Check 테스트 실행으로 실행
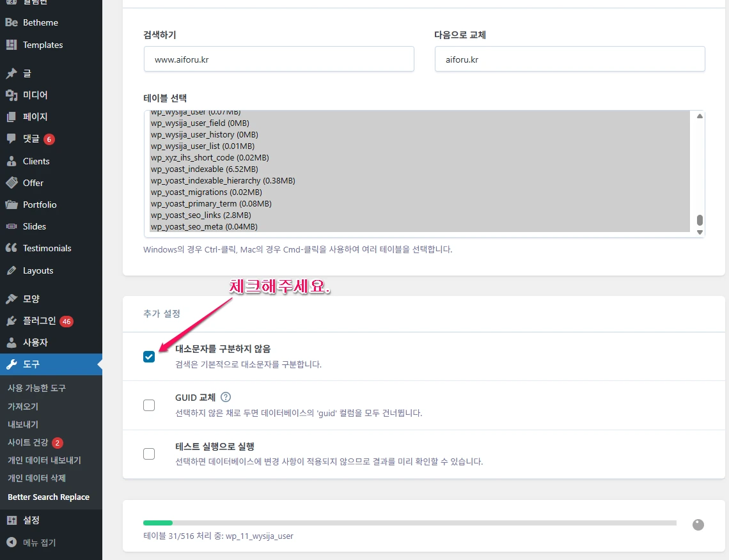Image resolution: width=729 pixels, height=560 pixels. pos(149,454)
